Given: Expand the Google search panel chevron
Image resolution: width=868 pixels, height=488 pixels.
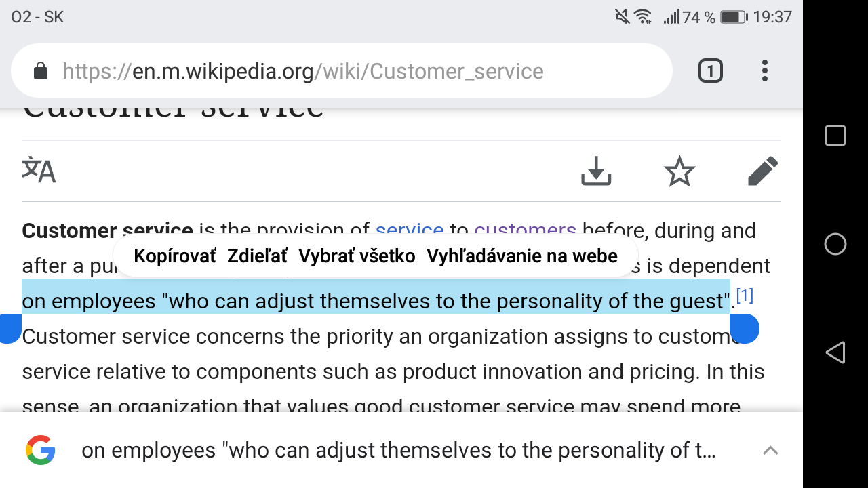Looking at the screenshot, I should click(770, 450).
